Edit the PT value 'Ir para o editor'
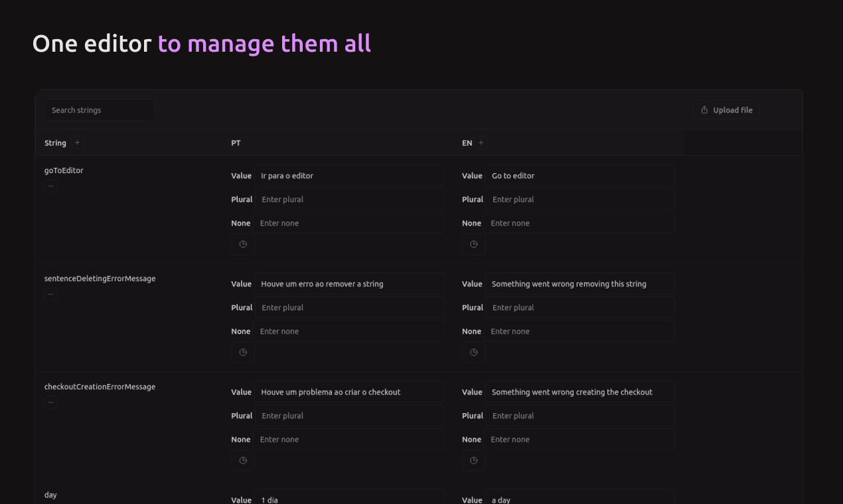 [349, 176]
